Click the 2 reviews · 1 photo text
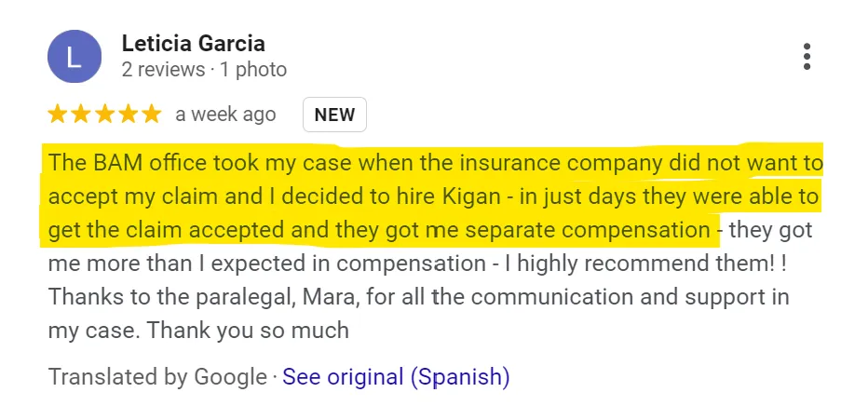The width and height of the screenshot is (868, 406). [204, 70]
